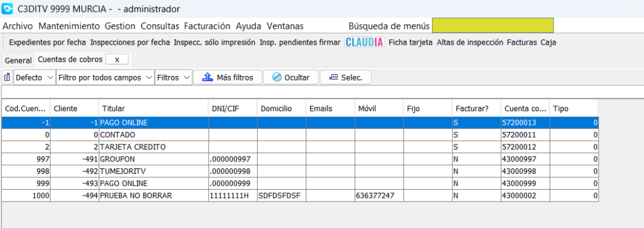Open the Facturas shortcut
Image resolution: width=644 pixels, height=228 pixels.
point(521,42)
